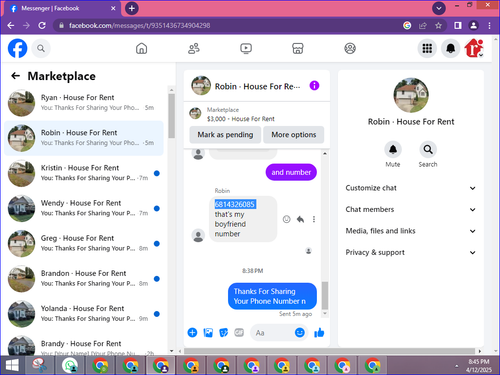Go to the Home feed icon
Screen dimensions: 500x375
[x=142, y=49]
